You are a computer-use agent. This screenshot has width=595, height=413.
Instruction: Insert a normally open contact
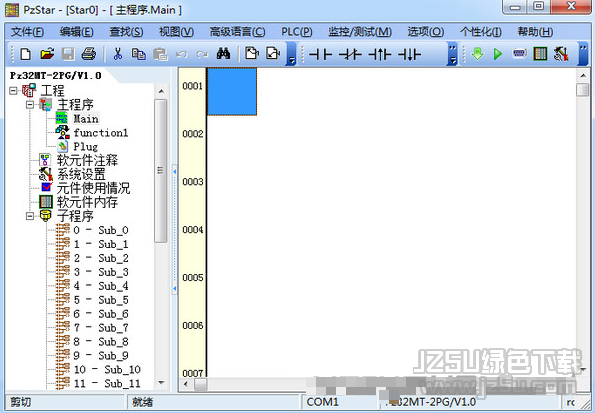pyautogui.click(x=320, y=54)
